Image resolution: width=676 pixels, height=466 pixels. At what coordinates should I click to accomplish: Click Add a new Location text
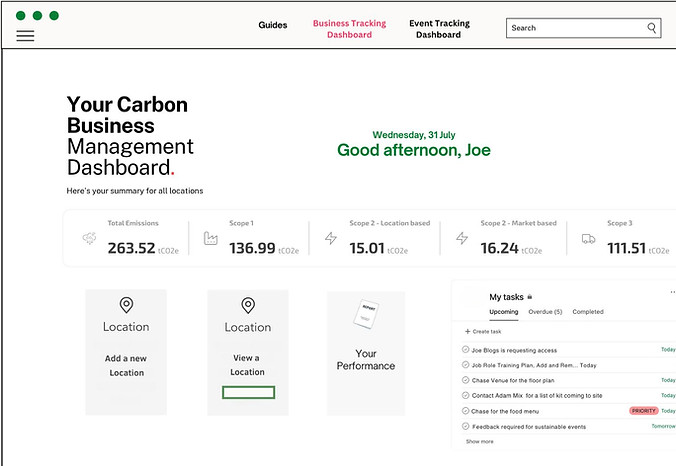pos(126,365)
